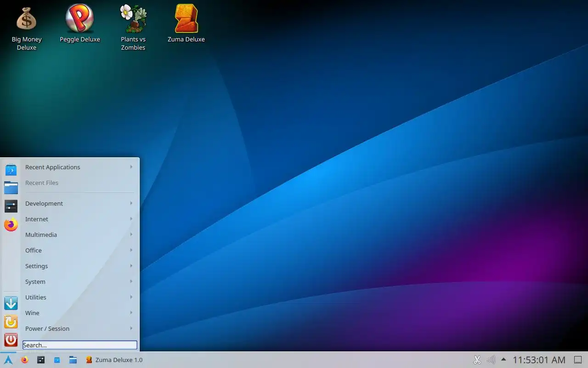Open the Development category
588x368 pixels.
point(80,203)
